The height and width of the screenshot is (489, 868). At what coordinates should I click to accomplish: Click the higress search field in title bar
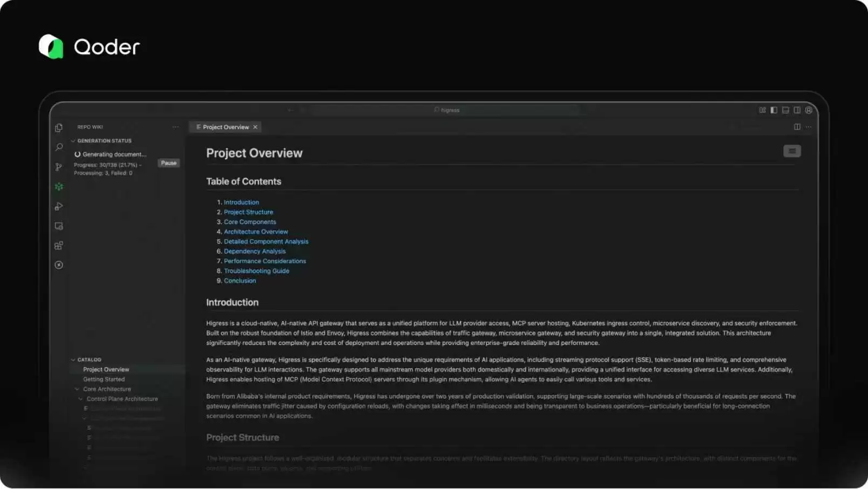[x=446, y=110]
